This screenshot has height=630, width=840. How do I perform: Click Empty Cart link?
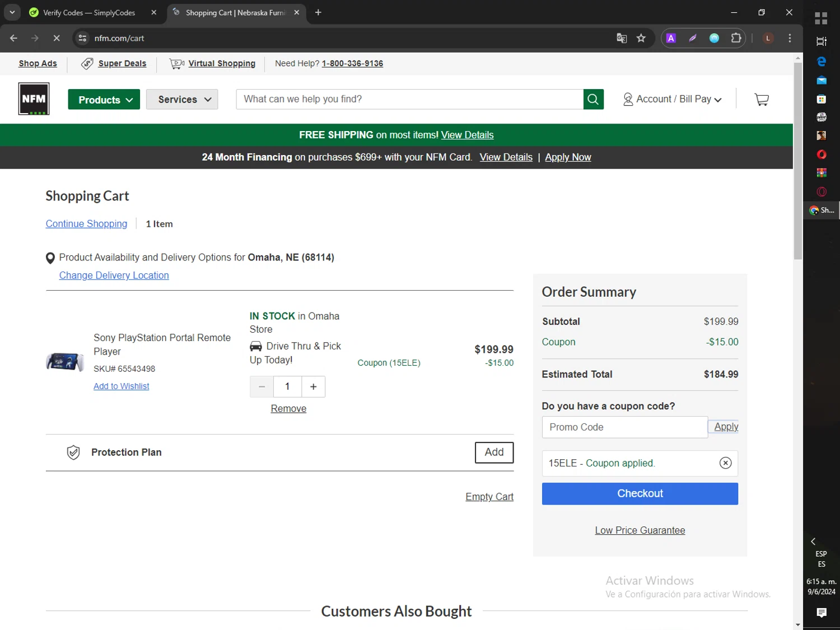(489, 497)
